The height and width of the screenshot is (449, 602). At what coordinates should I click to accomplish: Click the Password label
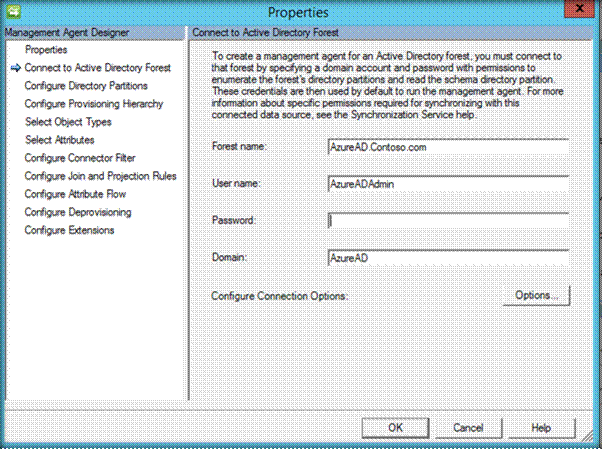click(x=233, y=220)
